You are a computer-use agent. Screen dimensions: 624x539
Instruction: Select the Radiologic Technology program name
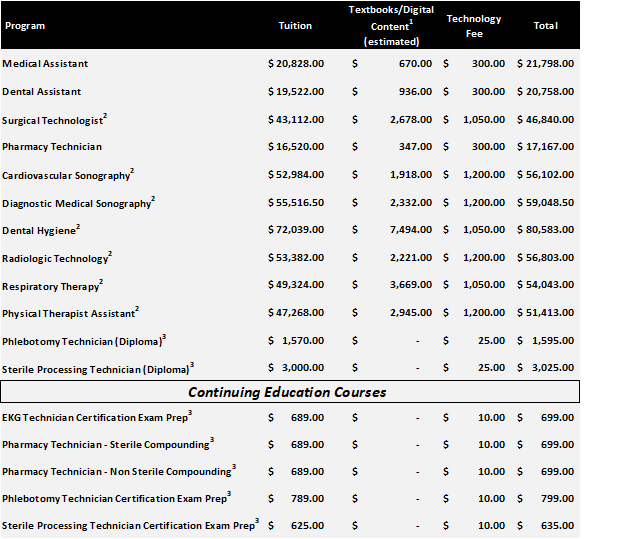pyautogui.click(x=56, y=259)
